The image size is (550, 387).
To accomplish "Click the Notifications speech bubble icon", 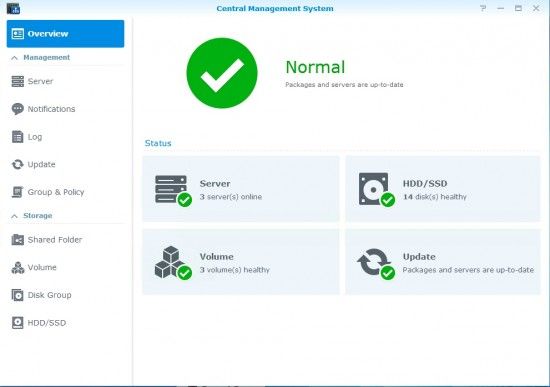I will [18, 109].
